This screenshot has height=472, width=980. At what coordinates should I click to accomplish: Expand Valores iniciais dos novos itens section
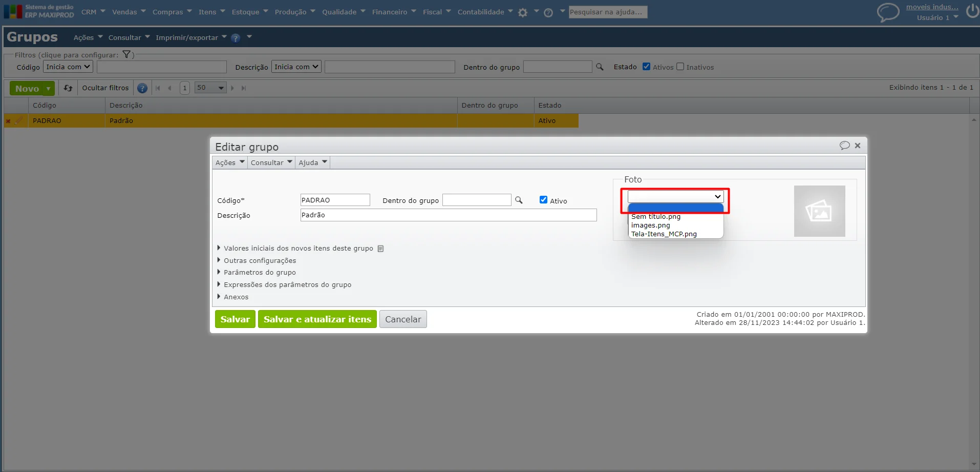pos(299,248)
